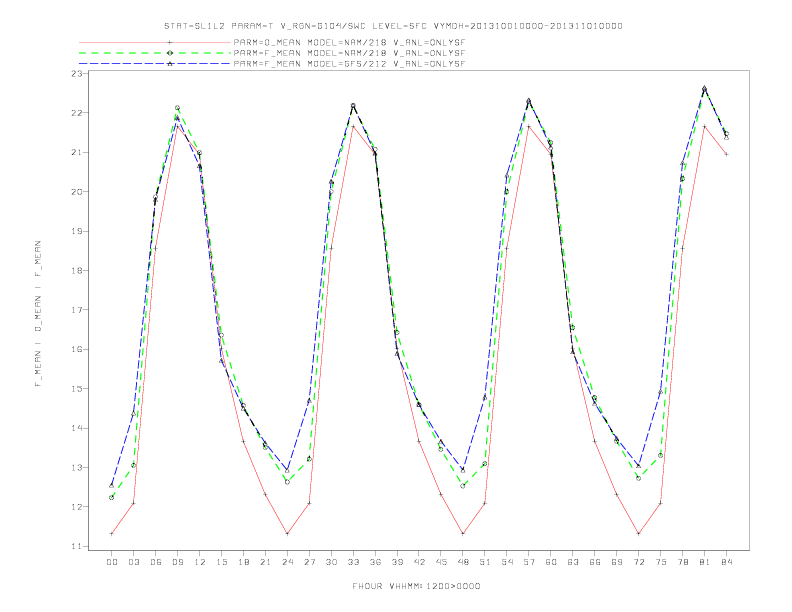Screen dimensions: 792x612
Task: Click x-axis hour label 78
Action: 683,562
